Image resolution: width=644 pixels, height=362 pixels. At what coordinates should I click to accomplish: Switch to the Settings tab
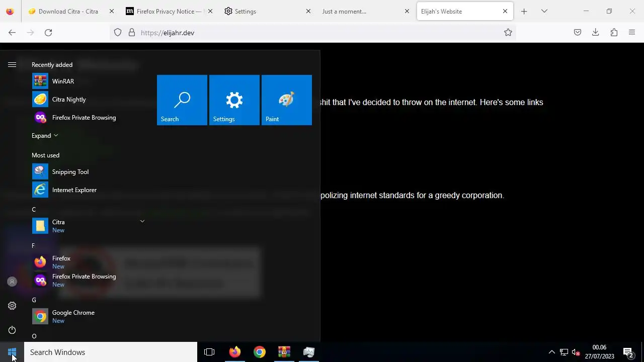coord(269,11)
